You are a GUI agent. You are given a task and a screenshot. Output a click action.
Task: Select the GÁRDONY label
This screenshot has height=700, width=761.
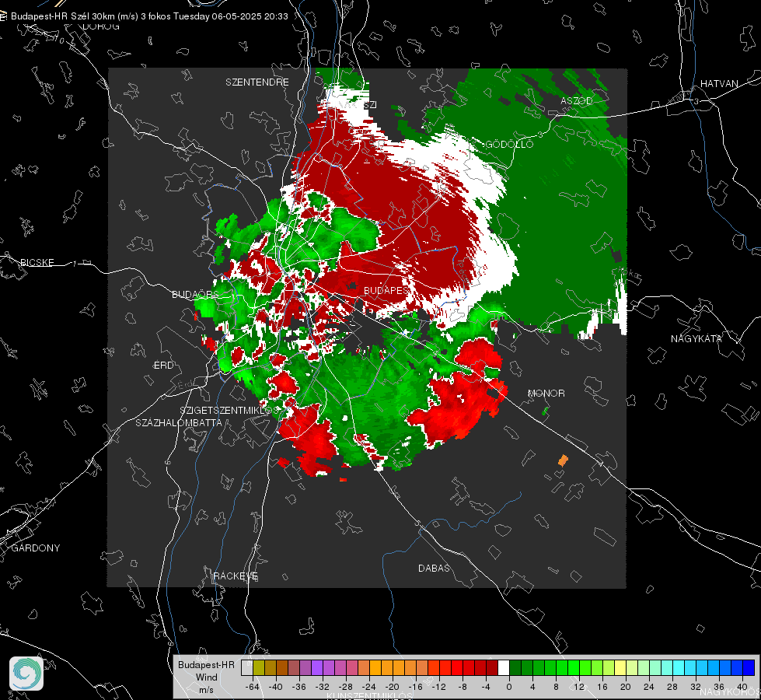[x=36, y=548]
